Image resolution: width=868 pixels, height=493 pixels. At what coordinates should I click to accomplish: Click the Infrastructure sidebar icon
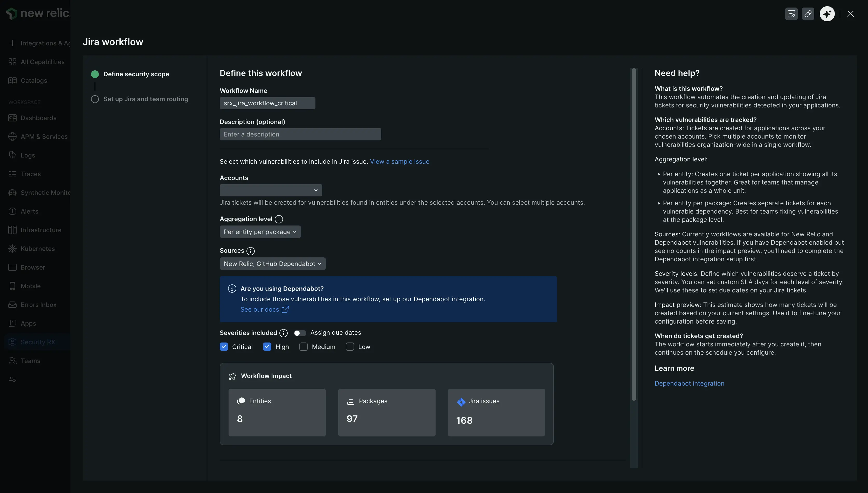pos(12,230)
